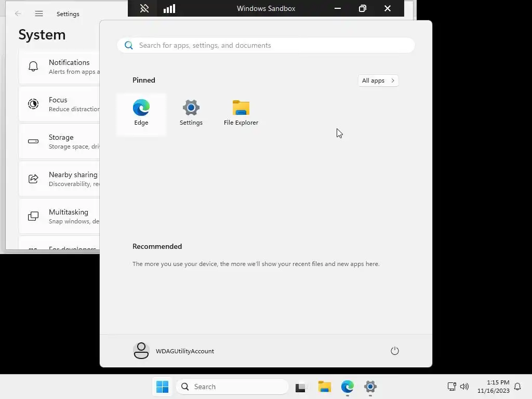The width and height of the screenshot is (532, 399).
Task: Restore down the Windows Sandbox window
Action: click(x=362, y=8)
